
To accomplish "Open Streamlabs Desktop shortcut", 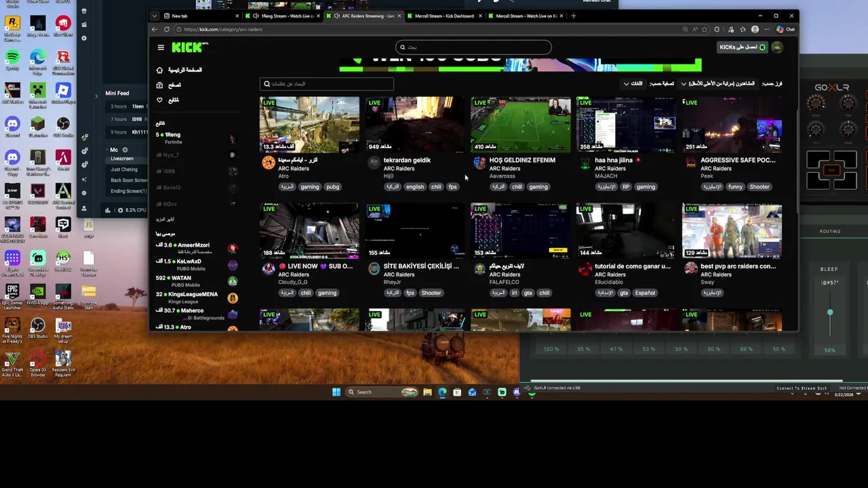I will pos(37,263).
